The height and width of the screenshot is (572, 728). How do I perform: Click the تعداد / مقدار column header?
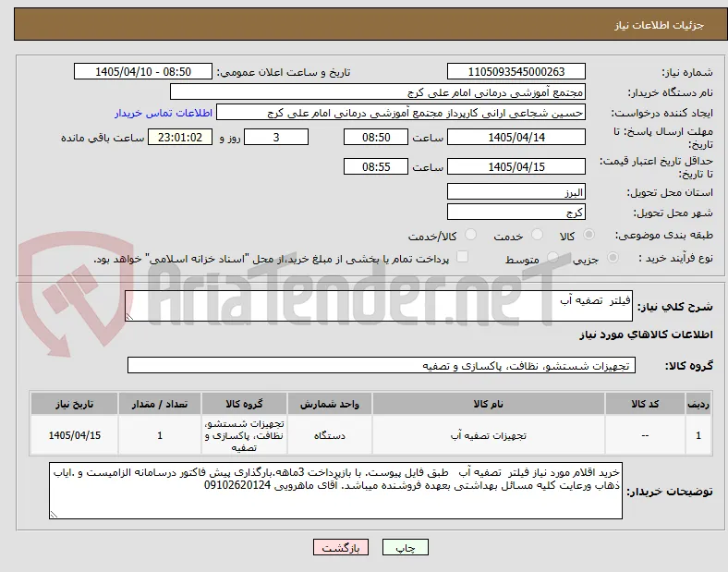tap(160, 404)
